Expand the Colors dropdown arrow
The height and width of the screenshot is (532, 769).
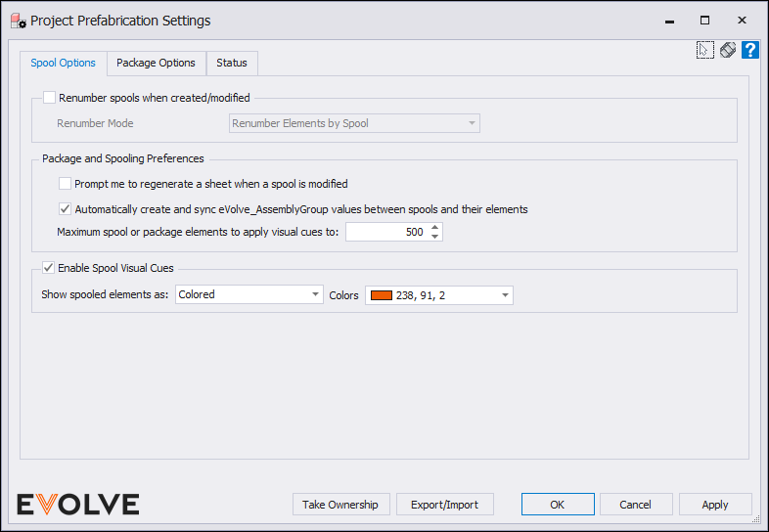pyautogui.click(x=505, y=295)
